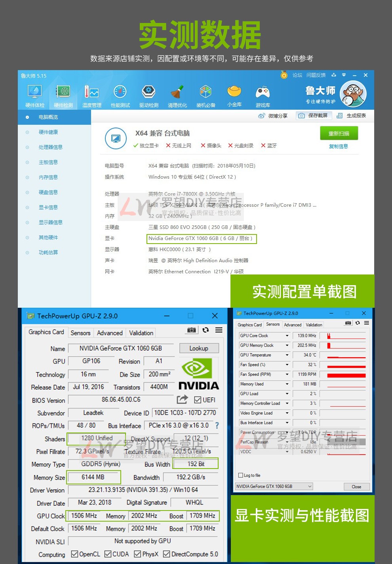Expand GPU Temperature sensor dropdown
The height and width of the screenshot is (564, 392).
click(287, 355)
